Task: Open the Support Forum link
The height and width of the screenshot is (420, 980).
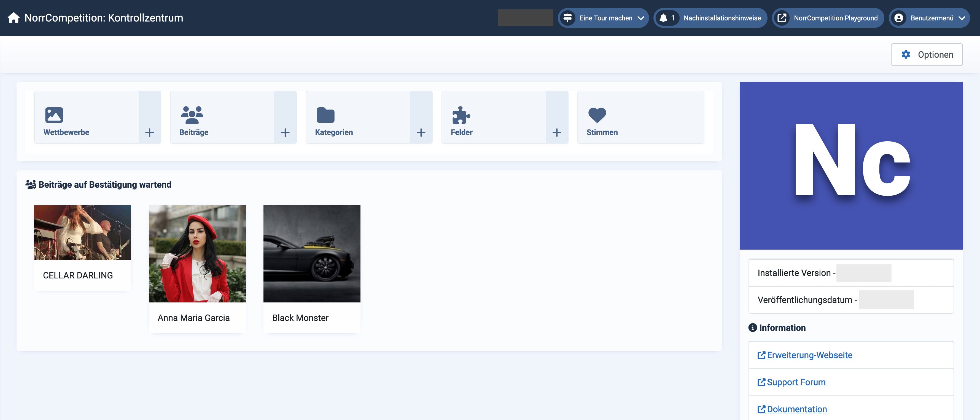Action: 796,382
